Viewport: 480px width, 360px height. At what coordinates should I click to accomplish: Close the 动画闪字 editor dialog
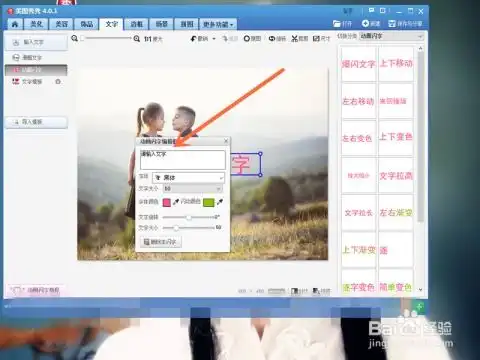226,141
